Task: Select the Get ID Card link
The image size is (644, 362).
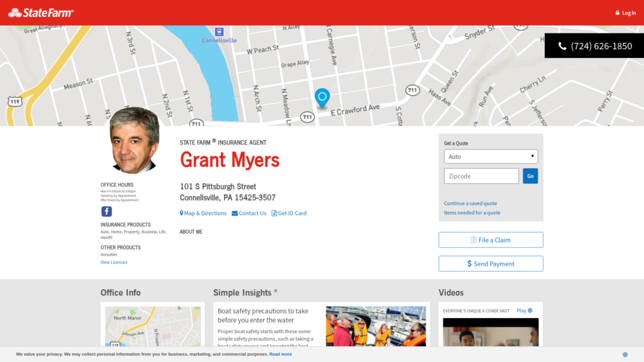Action: [289, 213]
